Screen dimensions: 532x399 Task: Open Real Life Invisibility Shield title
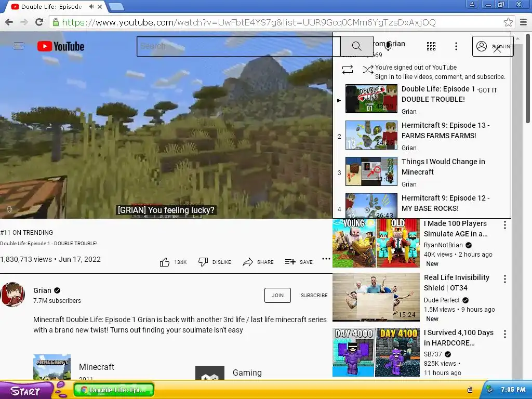456,283
